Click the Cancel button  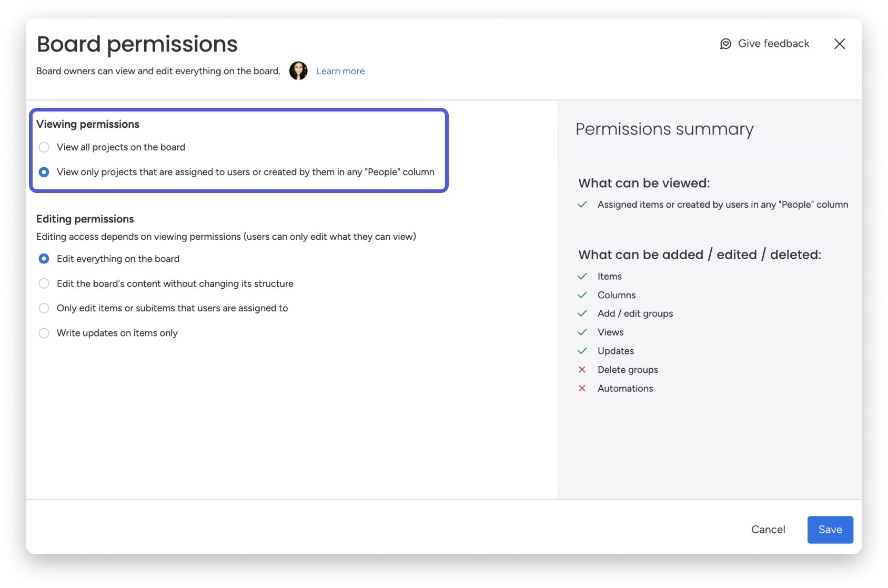point(769,530)
